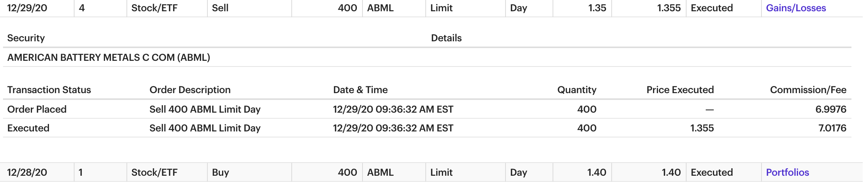Click the 6.9976 commission value
This screenshot has height=184, width=868.
coord(830,109)
